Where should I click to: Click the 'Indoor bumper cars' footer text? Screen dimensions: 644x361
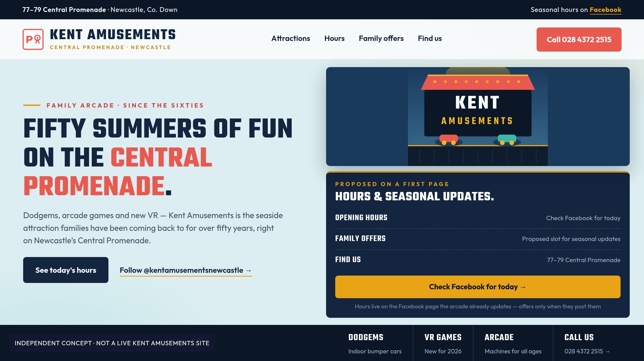coord(375,351)
